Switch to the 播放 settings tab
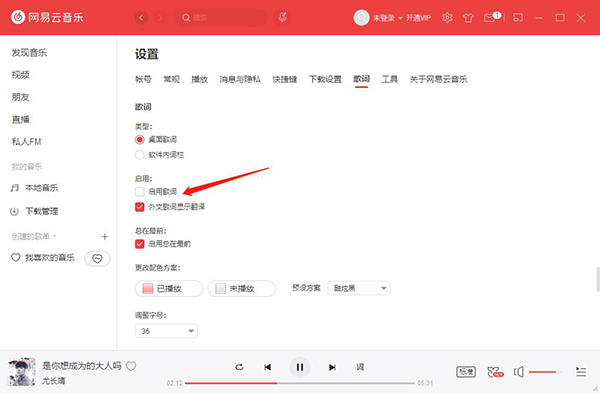Screen dimensions: 600x393 pyautogui.click(x=199, y=79)
